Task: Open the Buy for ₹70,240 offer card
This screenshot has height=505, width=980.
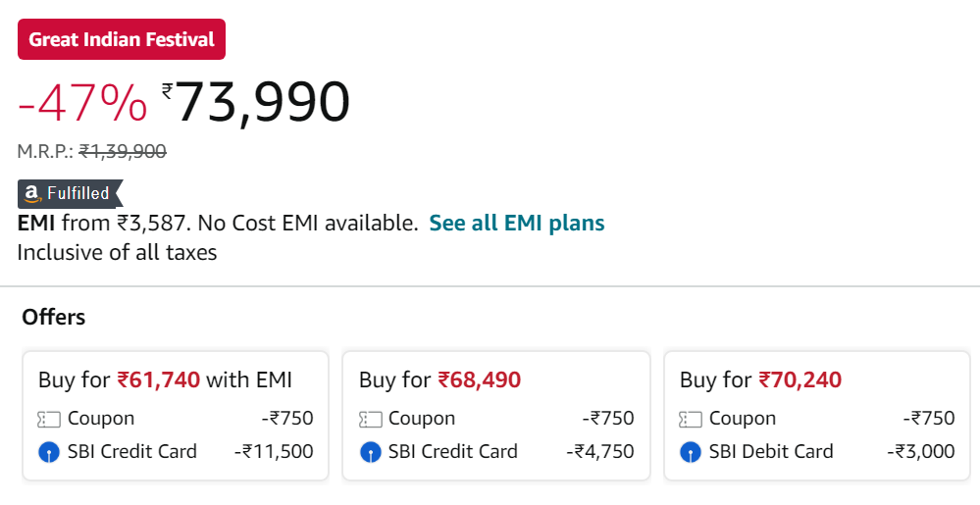Action: (x=817, y=416)
